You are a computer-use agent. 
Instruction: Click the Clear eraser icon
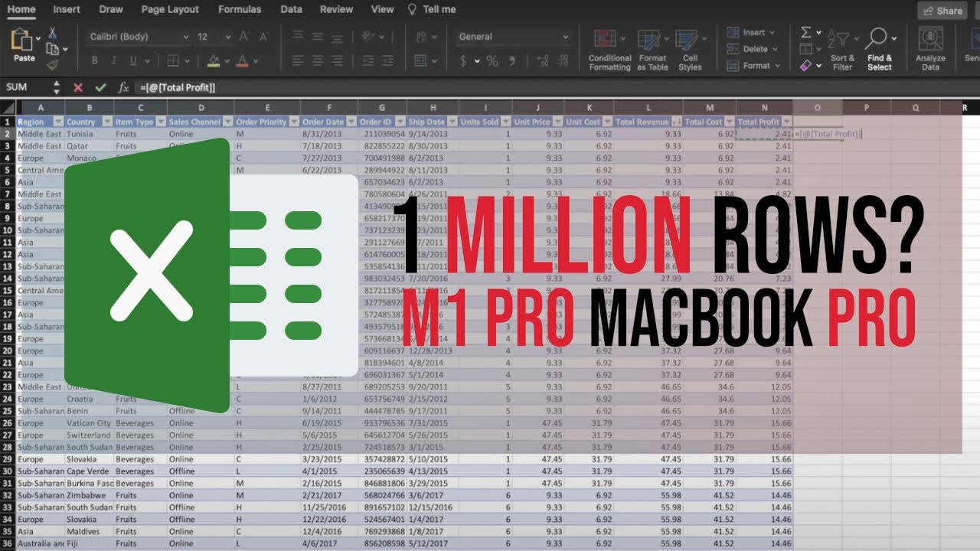tap(806, 66)
